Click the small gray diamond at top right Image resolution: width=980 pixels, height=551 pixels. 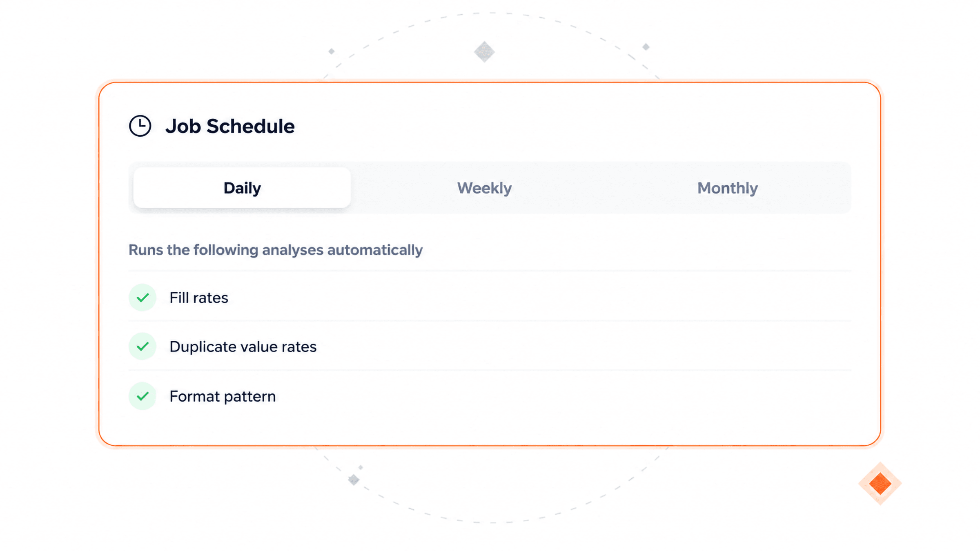(x=646, y=47)
